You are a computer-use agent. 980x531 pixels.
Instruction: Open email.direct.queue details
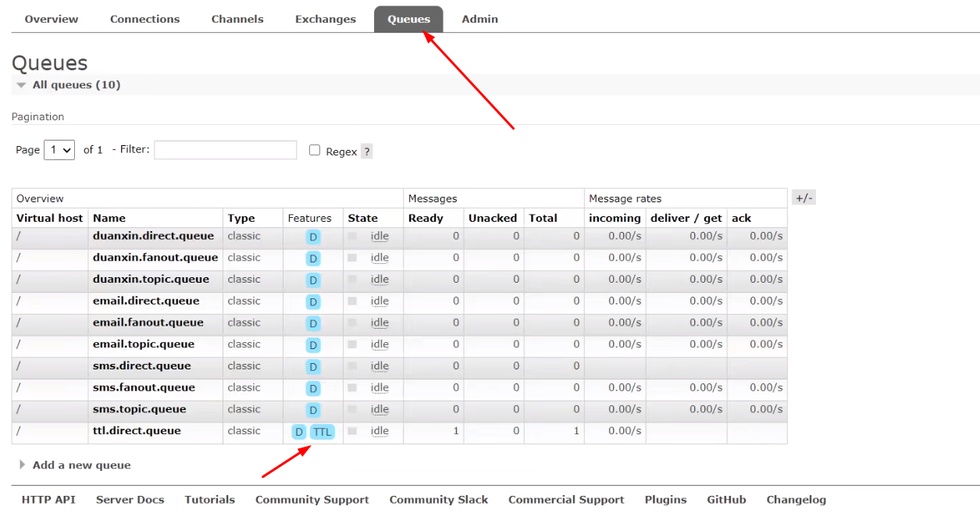click(x=146, y=301)
